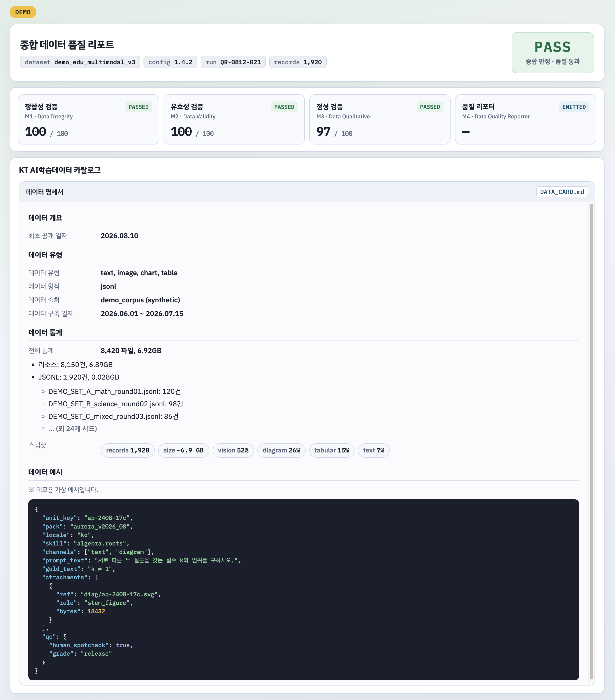The image size is (615, 700).
Task: Click the role stem_figure JSON line
Action: pos(94,603)
